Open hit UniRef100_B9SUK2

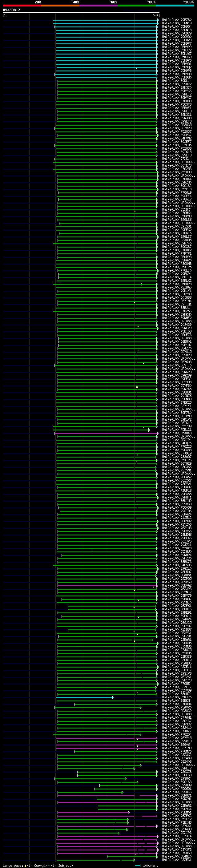pyautogui.click(x=177, y=84)
